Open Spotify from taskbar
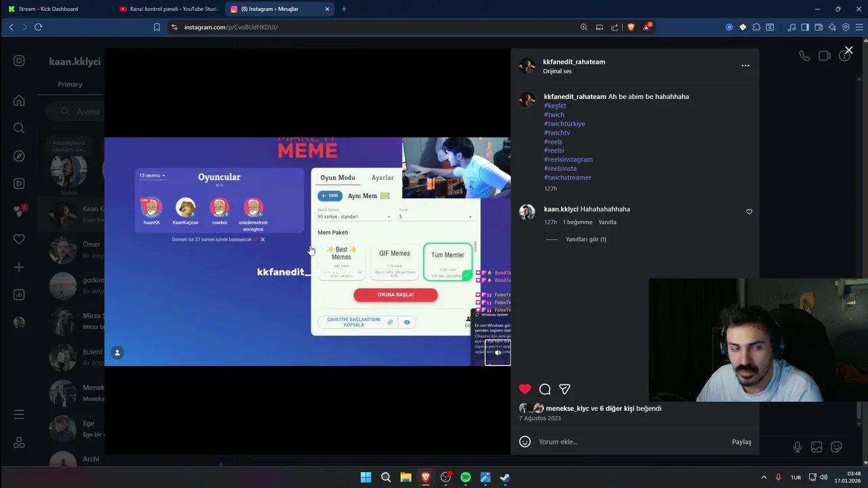This screenshot has height=488, width=868. tap(465, 477)
